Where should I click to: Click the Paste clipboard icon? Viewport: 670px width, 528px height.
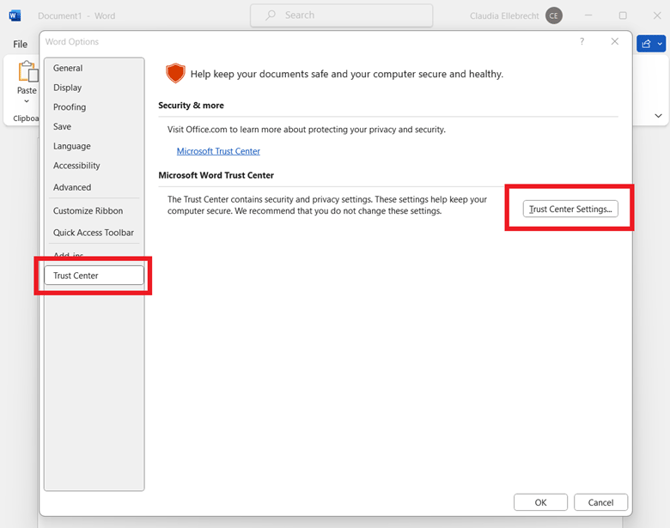tap(27, 72)
